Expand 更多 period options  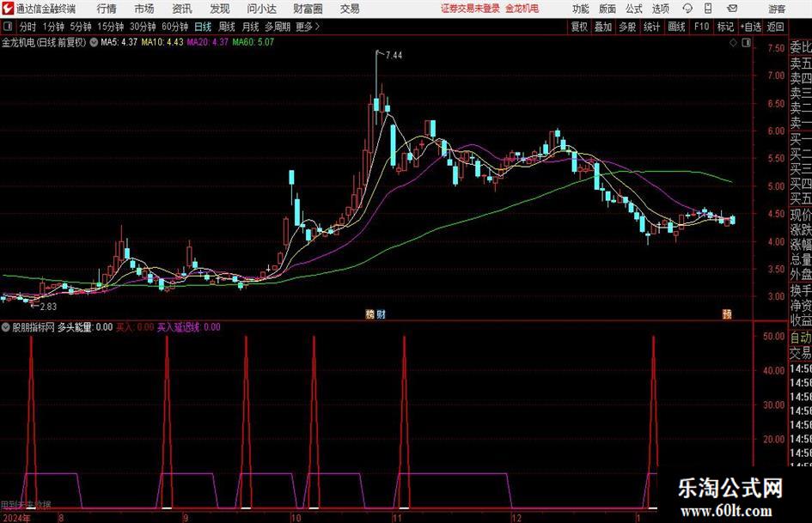[x=308, y=27]
